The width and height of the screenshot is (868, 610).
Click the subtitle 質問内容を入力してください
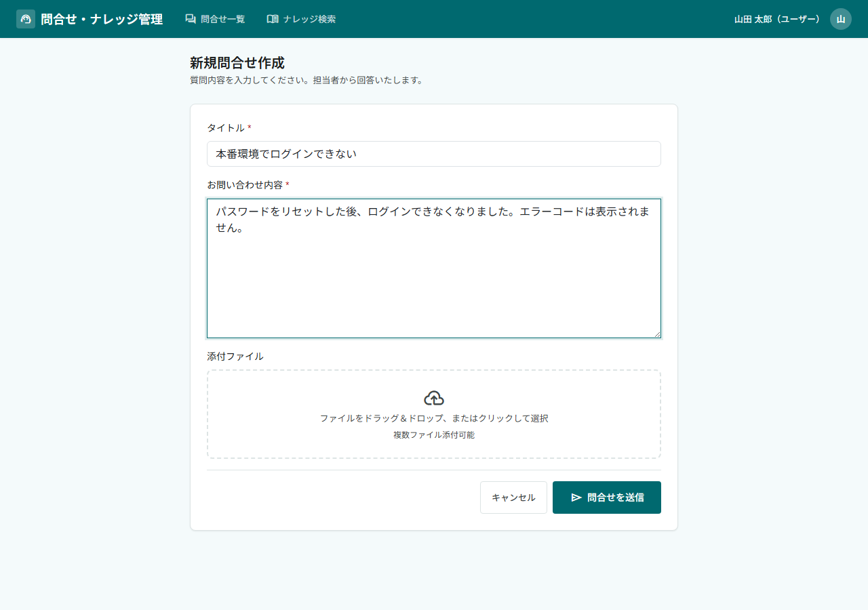(x=307, y=80)
